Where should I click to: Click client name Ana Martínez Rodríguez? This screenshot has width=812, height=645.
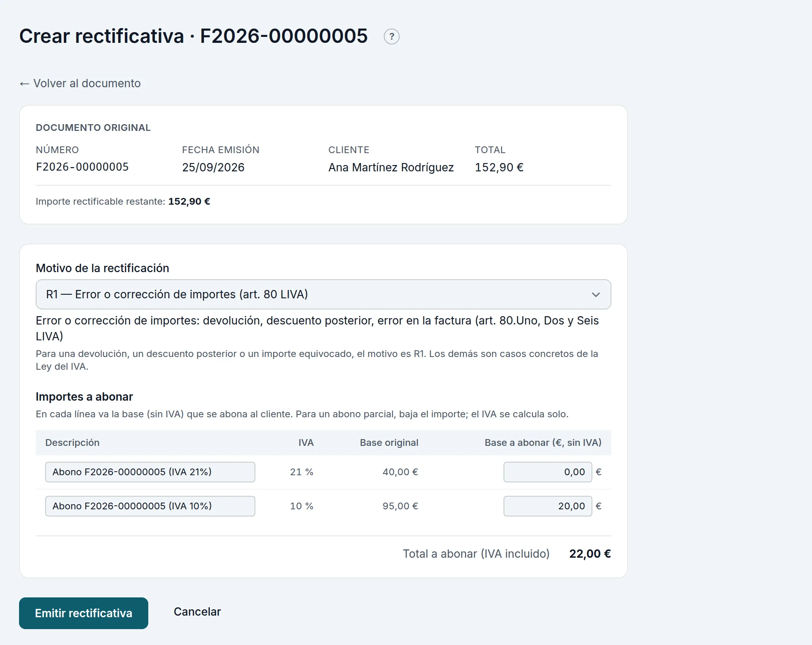[391, 167]
